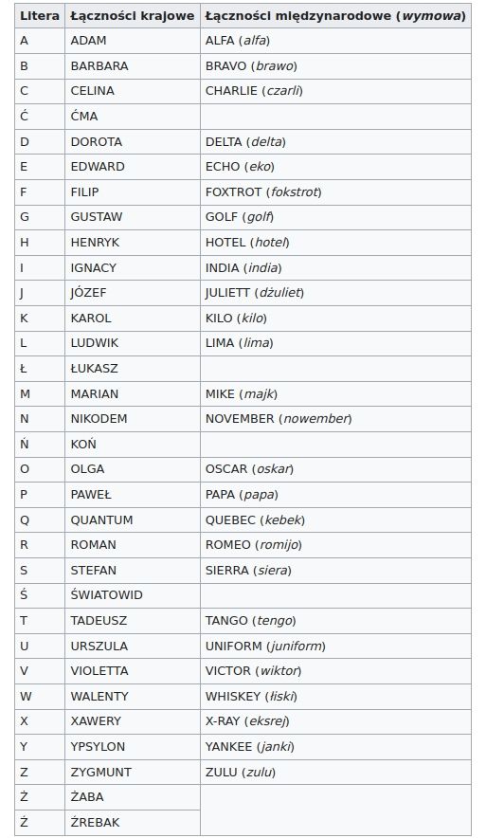Viewport: 504px width, 838px height.
Task: Click the WHISKEY (łiski) entry
Action: click(x=335, y=696)
